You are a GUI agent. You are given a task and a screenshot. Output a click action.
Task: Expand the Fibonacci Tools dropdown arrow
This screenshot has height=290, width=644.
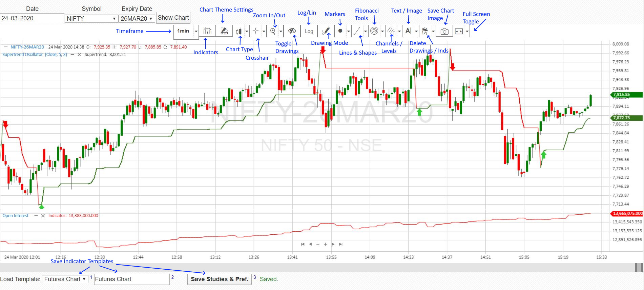382,31
